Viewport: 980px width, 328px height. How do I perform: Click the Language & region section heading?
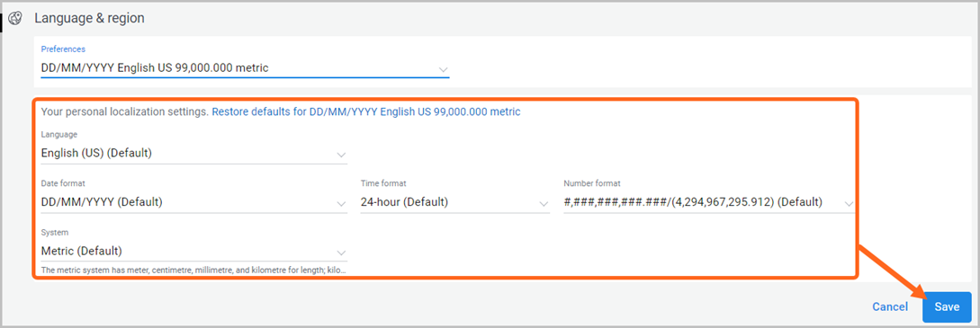89,19
